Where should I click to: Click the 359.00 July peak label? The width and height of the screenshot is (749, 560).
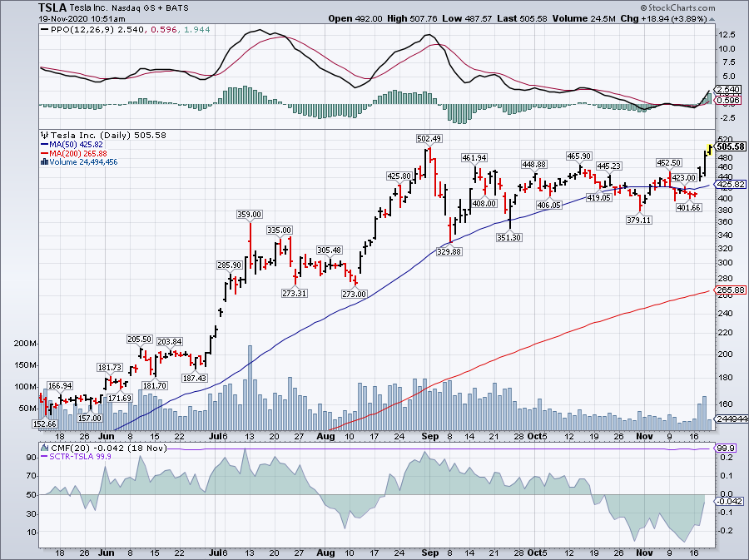[250, 215]
